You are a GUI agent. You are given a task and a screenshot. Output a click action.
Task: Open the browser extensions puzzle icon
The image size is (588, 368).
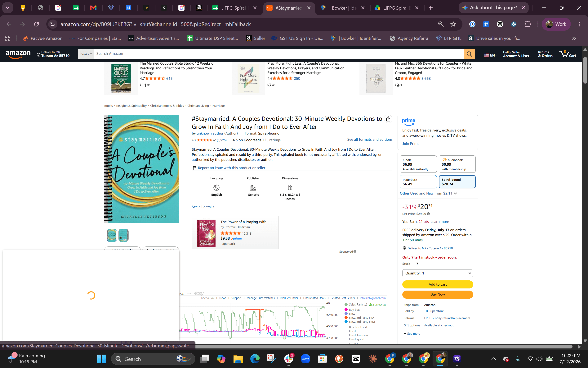(528, 24)
